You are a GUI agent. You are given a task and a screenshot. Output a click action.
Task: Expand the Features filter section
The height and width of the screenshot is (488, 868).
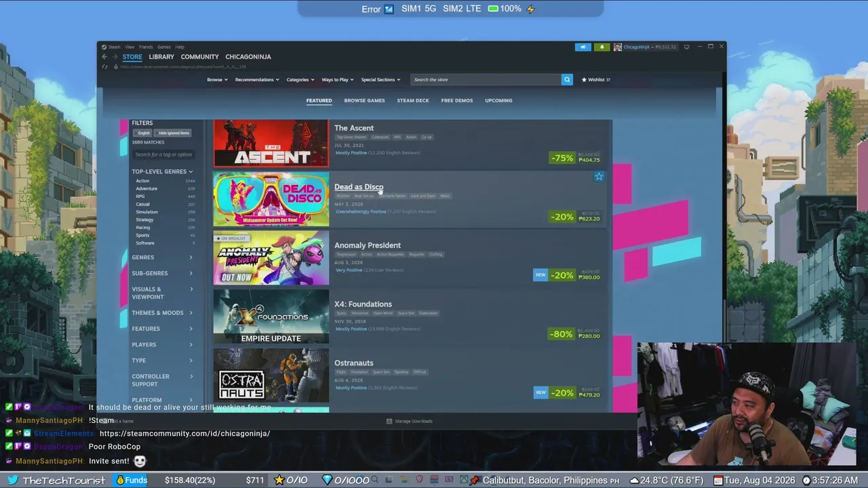tap(162, 329)
